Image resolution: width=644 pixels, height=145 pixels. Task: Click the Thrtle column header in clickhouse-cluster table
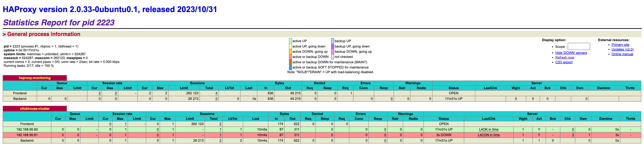631,119
